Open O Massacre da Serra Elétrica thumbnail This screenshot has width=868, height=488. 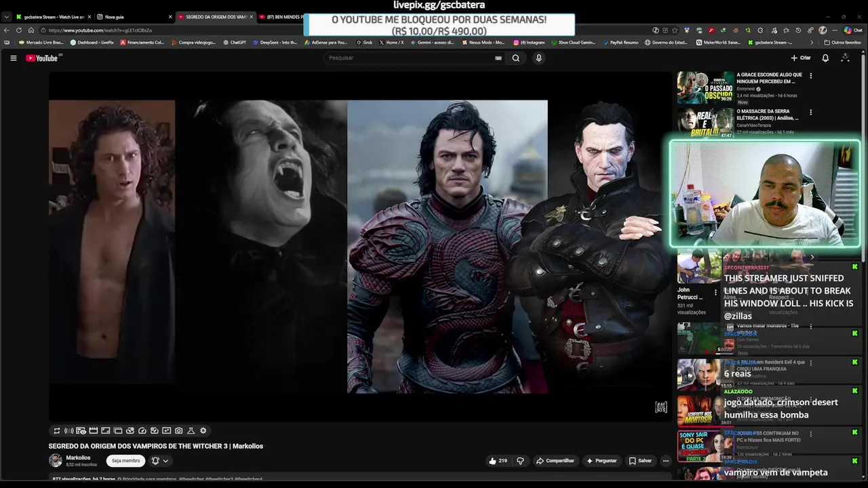pos(705,123)
